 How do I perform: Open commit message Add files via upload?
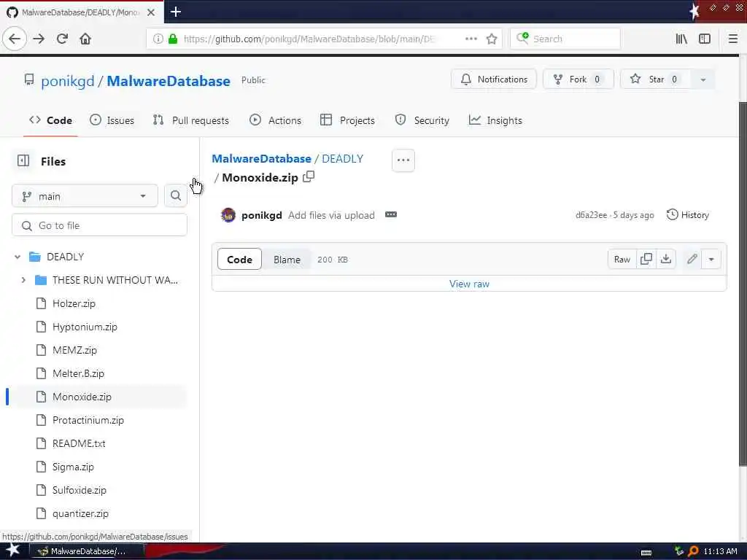pyautogui.click(x=331, y=215)
